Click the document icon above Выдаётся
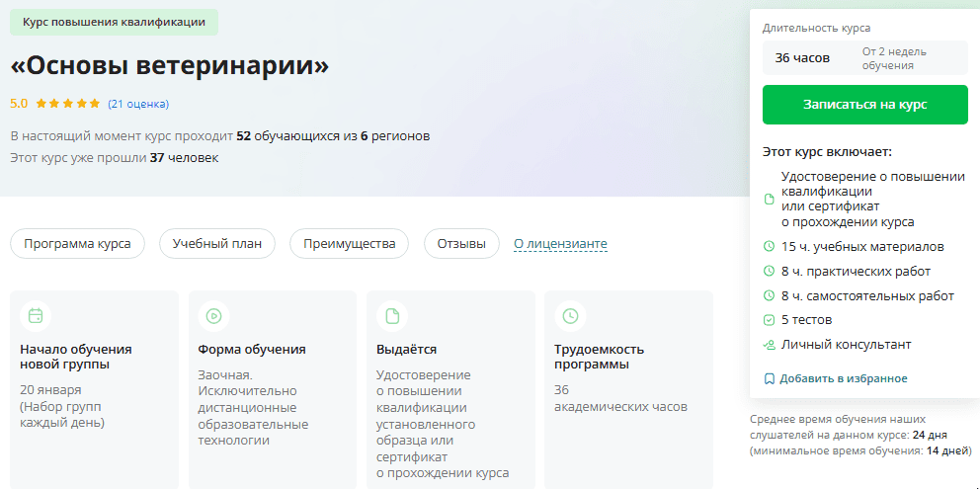 pyautogui.click(x=392, y=316)
